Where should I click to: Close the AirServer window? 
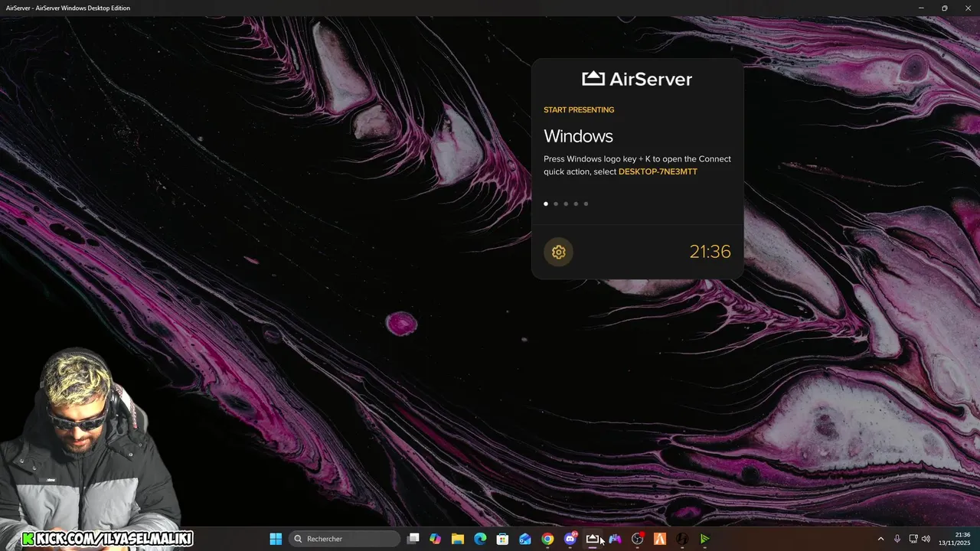click(x=968, y=8)
